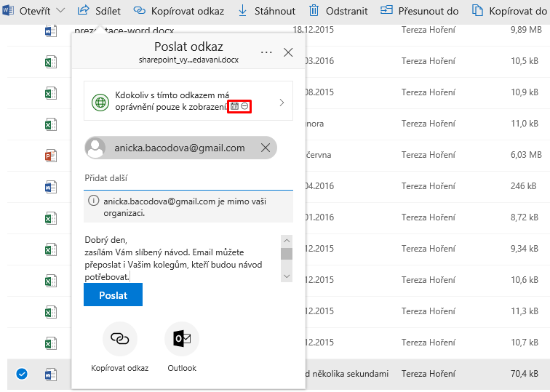Click the message scrollbar thumb
This screenshot has height=392, width=550.
click(x=287, y=254)
